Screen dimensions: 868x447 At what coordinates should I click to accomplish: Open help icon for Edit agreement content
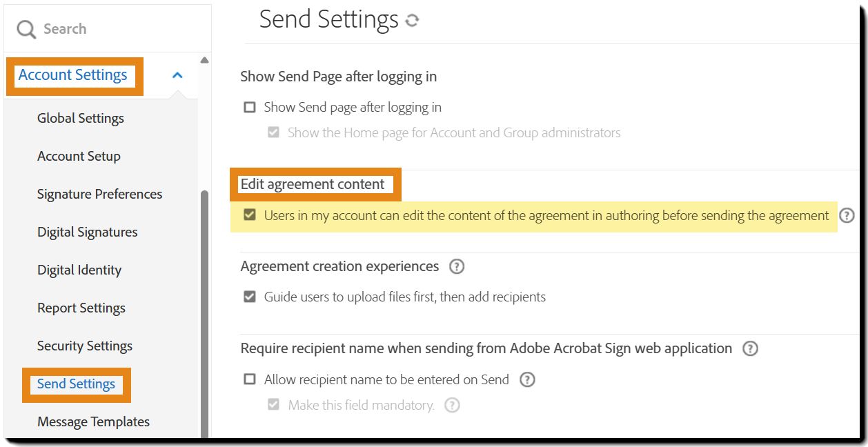[847, 215]
